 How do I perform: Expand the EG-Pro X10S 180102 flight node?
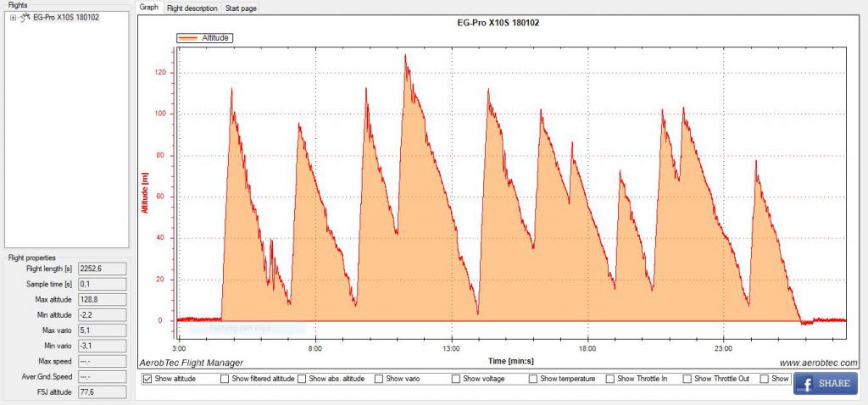12,17
